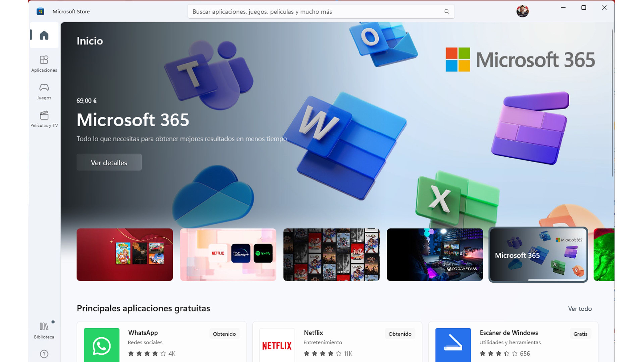Close the Microsoft Store window
The height and width of the screenshot is (362, 644).
click(x=604, y=8)
